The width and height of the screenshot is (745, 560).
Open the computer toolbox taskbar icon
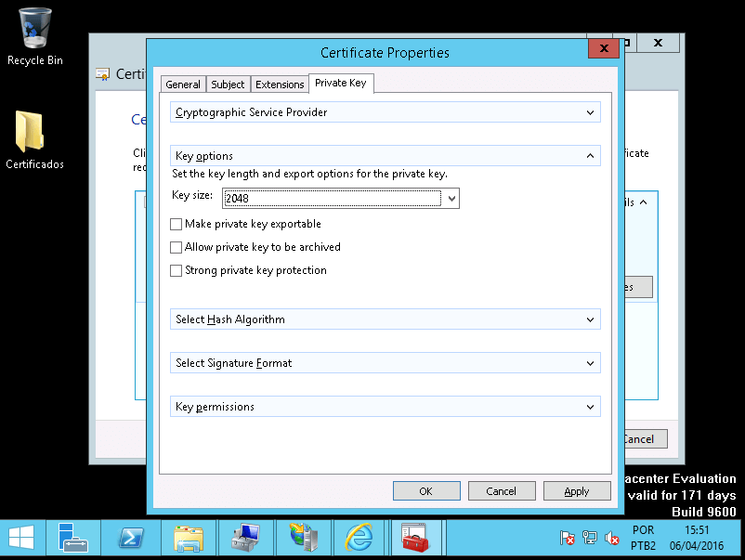245,538
